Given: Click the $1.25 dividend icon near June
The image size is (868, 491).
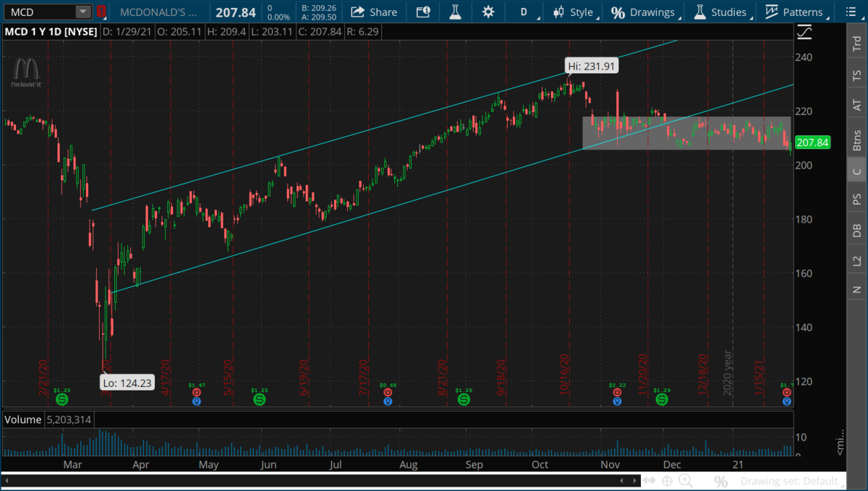Looking at the screenshot, I should (259, 398).
